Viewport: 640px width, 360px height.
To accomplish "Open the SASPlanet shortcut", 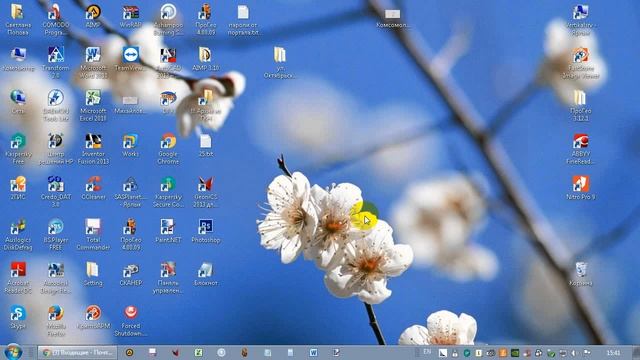I will point(131,192).
